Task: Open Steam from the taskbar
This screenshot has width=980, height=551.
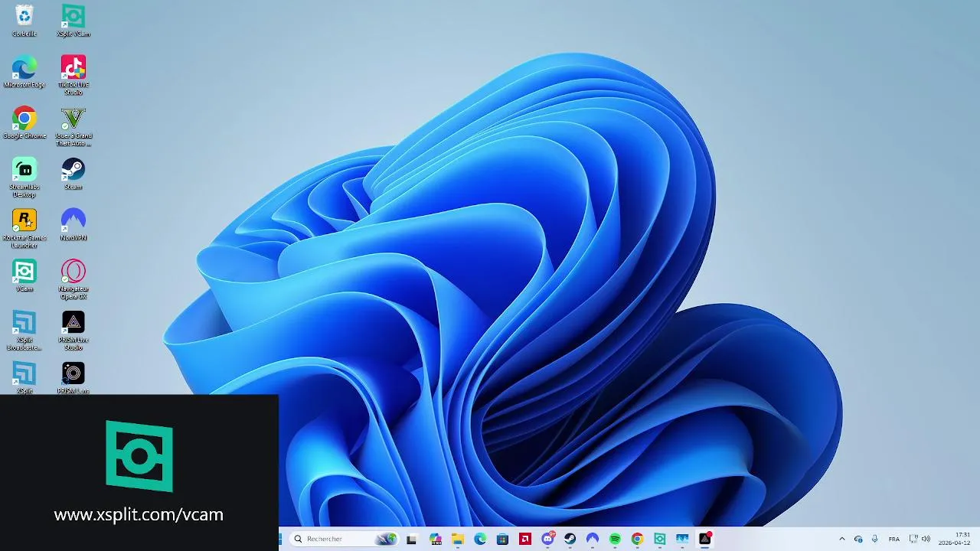Action: (x=570, y=539)
